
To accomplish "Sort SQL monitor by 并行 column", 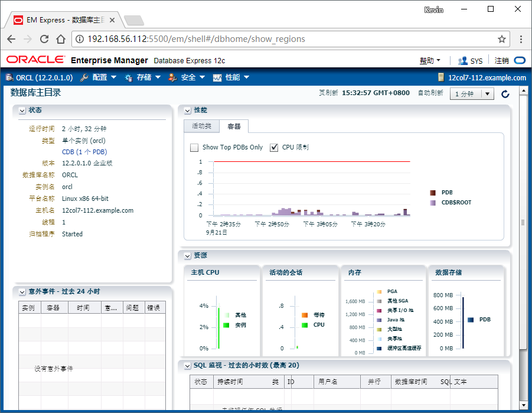I will click(x=376, y=382).
